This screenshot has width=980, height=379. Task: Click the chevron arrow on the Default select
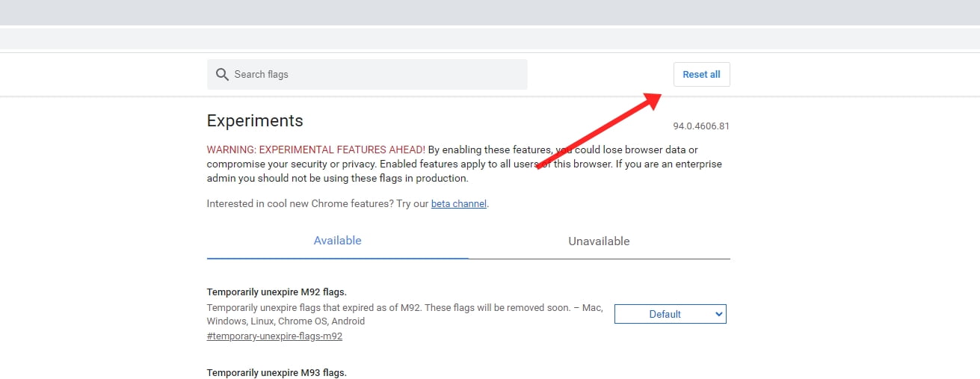point(719,315)
